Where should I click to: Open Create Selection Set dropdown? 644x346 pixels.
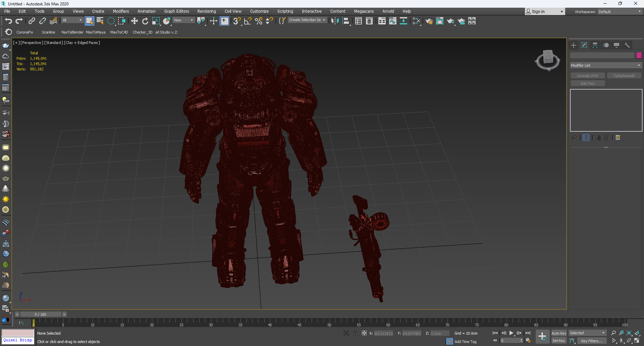coord(307,20)
